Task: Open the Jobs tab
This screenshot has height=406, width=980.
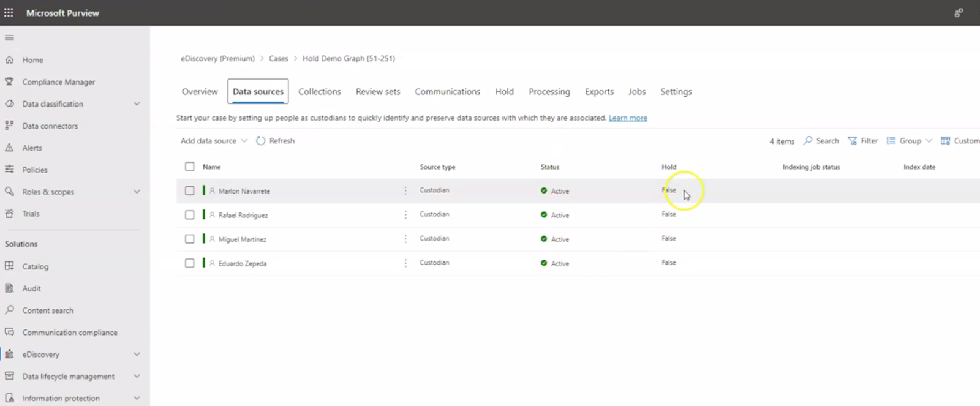Action: pos(637,91)
